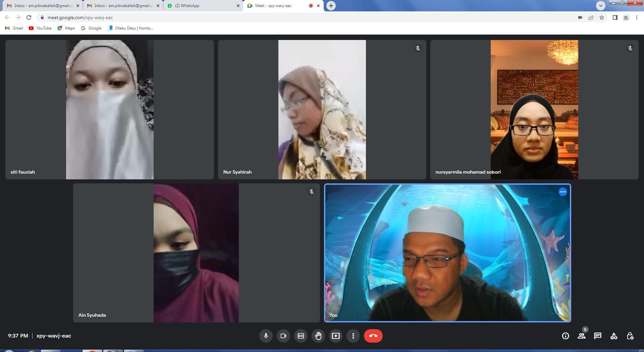Open meeting details info icon
The height and width of the screenshot is (352, 644).
pyautogui.click(x=566, y=336)
